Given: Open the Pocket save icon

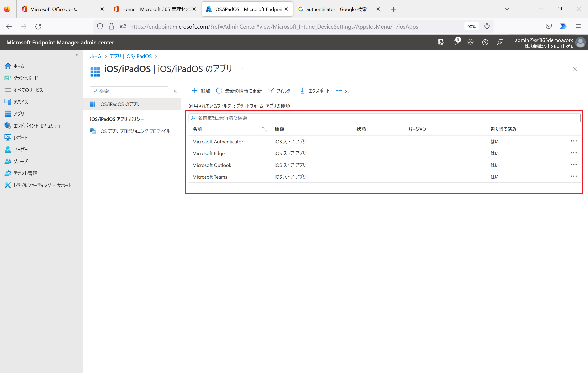Looking at the screenshot, I should [x=549, y=26].
